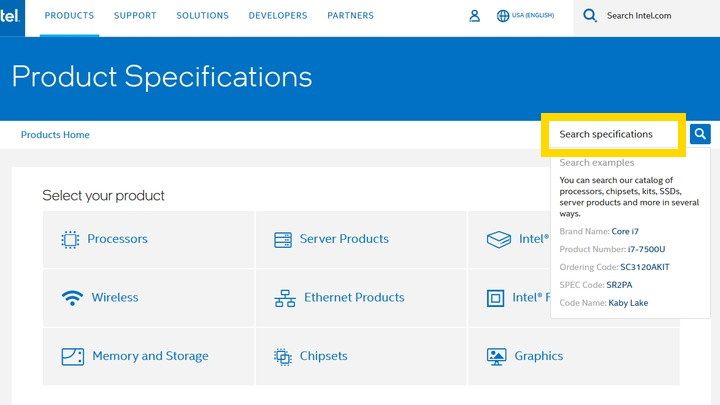
Task: Click the Chipsets icon
Action: click(282, 356)
